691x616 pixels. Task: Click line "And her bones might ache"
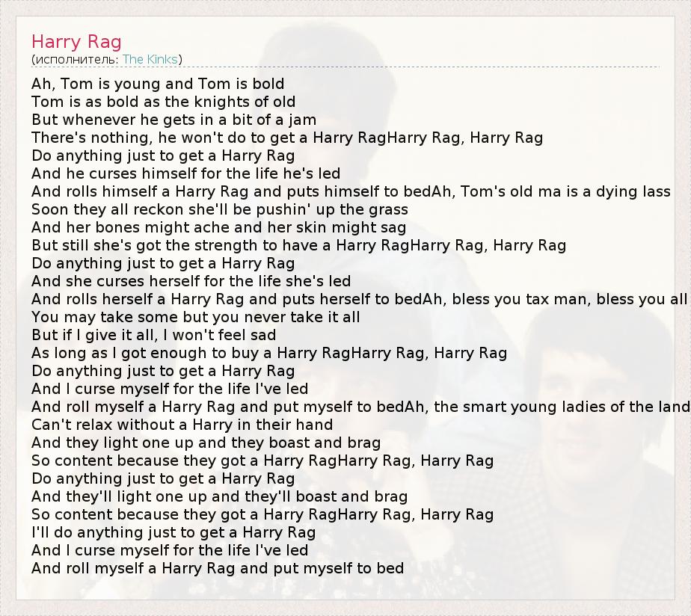click(x=218, y=227)
